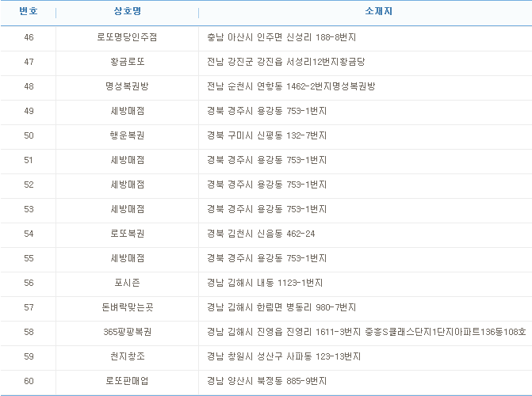Image resolution: width=532 pixels, height=396 pixels.
Task: Click the 번호 column header
Action: [x=29, y=11]
